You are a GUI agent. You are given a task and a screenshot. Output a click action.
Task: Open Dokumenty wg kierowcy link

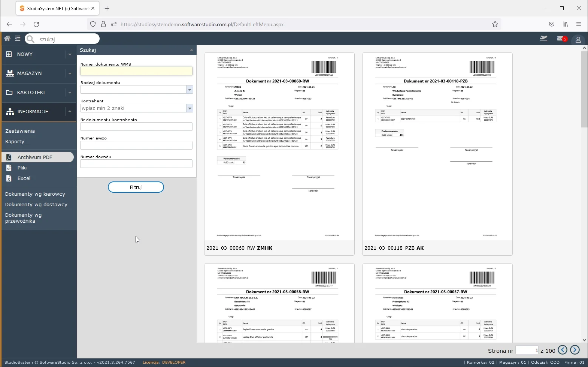tap(35, 194)
